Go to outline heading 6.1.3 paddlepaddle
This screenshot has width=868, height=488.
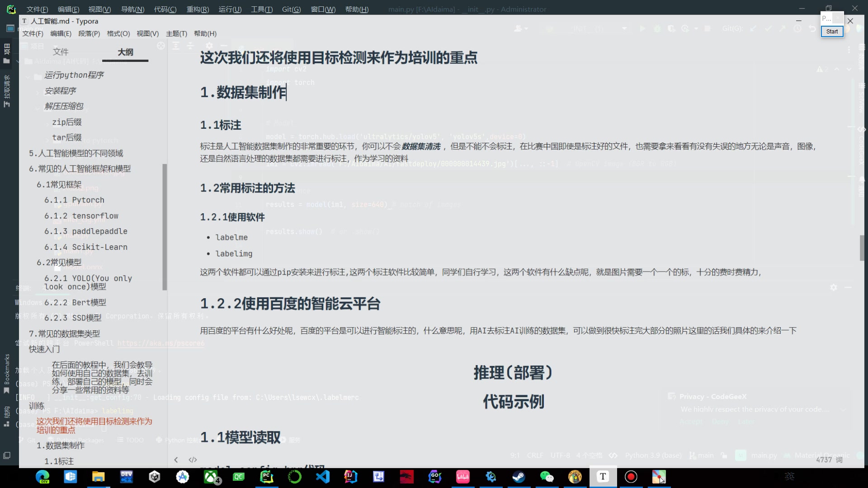coord(86,231)
